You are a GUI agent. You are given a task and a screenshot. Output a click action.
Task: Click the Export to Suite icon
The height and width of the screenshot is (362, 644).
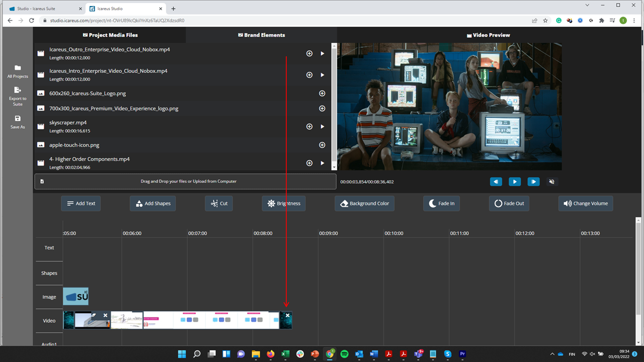18,90
